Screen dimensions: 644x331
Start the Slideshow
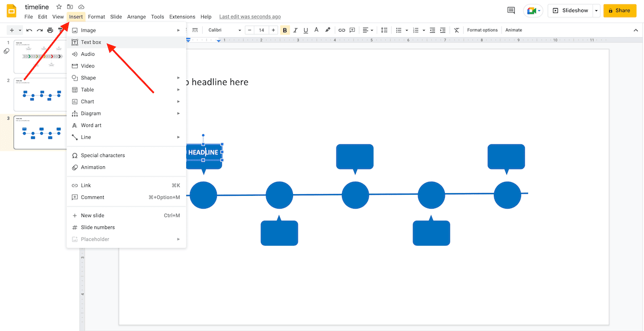point(570,10)
